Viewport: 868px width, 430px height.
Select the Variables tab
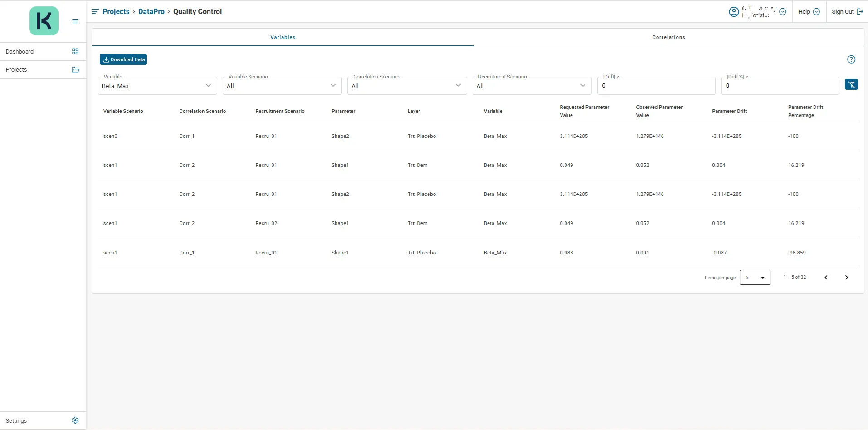tap(283, 37)
